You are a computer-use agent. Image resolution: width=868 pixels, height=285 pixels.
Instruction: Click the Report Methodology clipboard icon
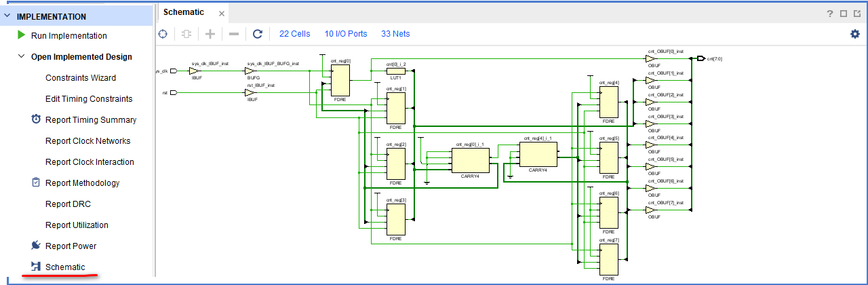[37, 183]
